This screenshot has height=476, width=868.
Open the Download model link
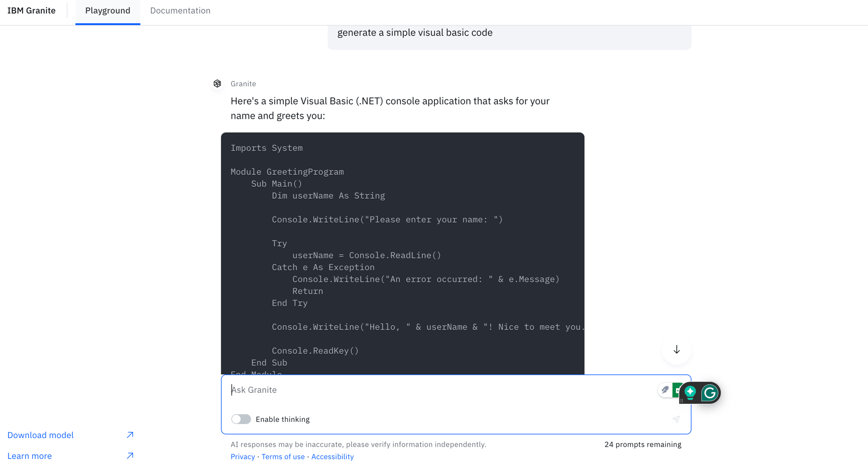pyautogui.click(x=40, y=435)
